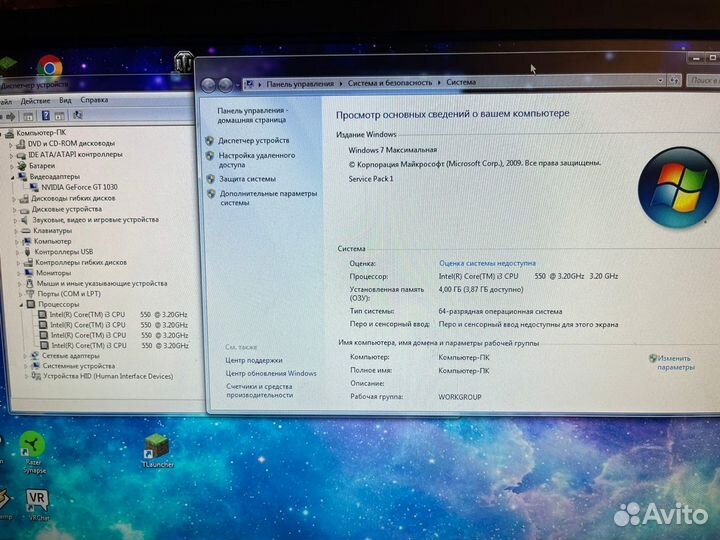
Task: Click the scan hardware icon in Device Manager toolbar
Action: click(78, 115)
